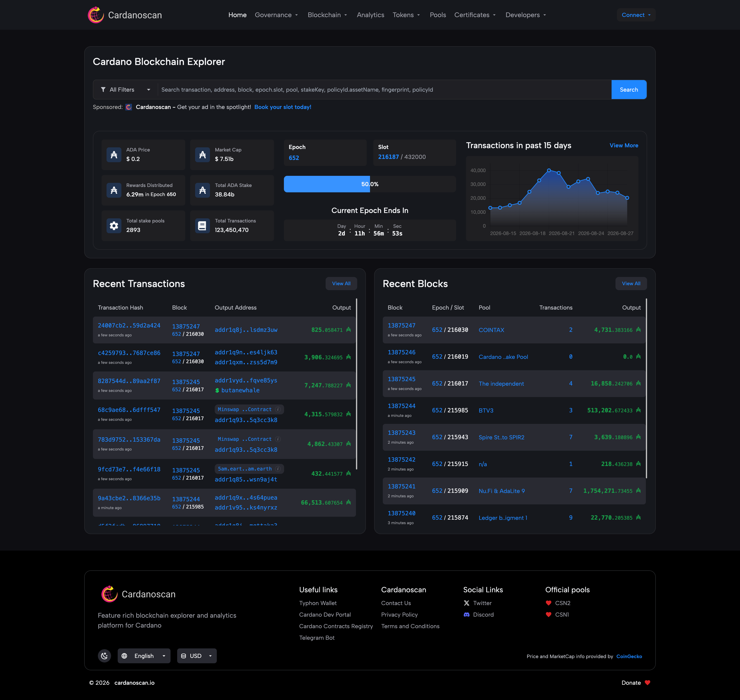The width and height of the screenshot is (740, 700).
Task: Click info icon on 783d9752 Minswap Contract tag
Action: point(278,439)
